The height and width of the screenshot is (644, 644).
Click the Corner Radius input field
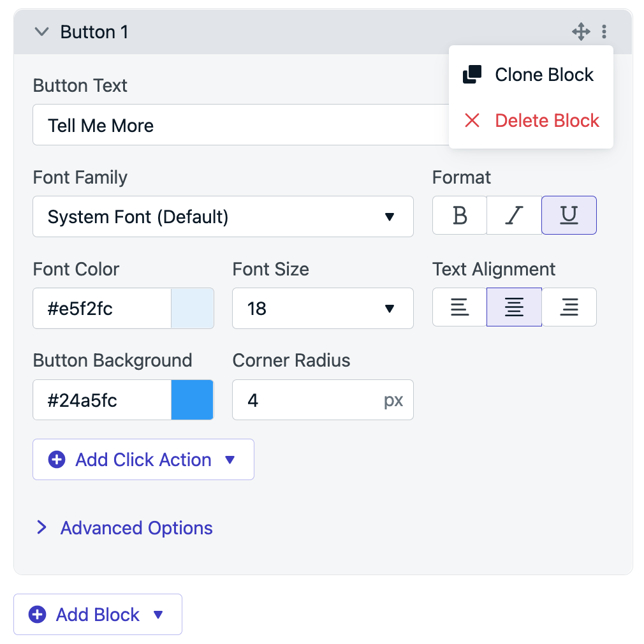pos(323,400)
